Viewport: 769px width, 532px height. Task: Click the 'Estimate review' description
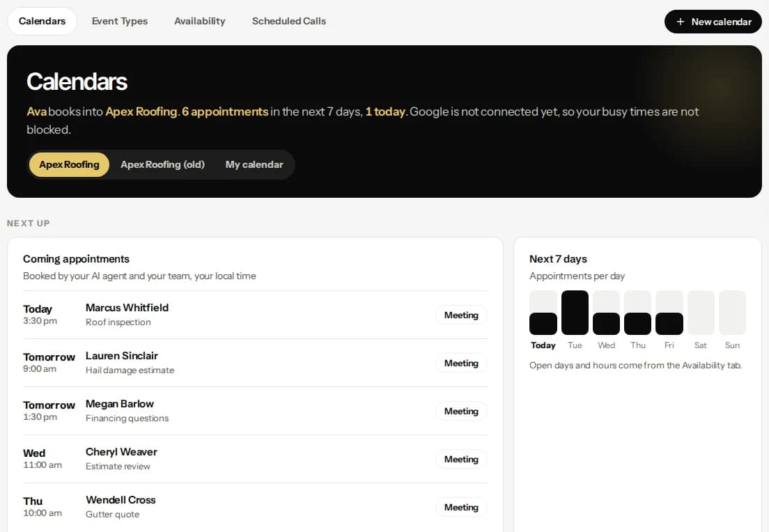118,467
